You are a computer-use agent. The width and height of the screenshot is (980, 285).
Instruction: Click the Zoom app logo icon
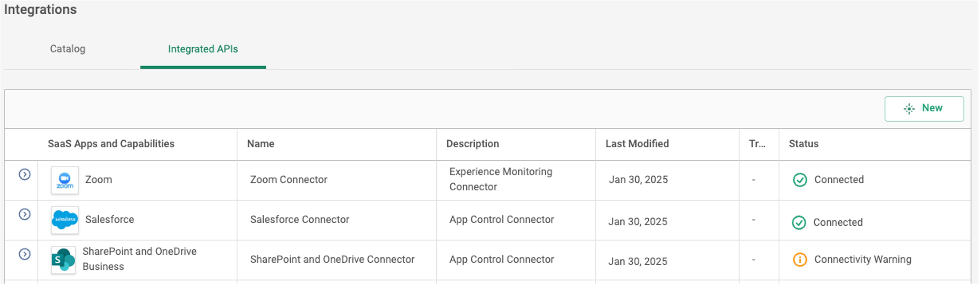pyautogui.click(x=65, y=180)
